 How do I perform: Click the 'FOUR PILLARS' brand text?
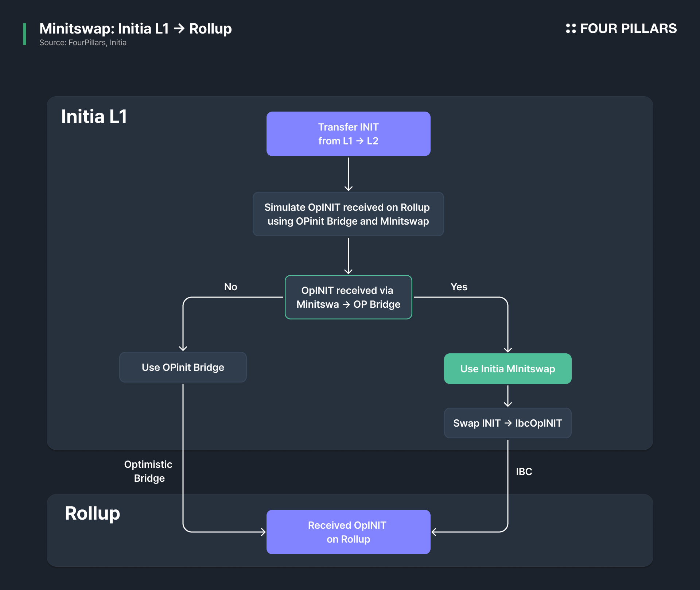tap(628, 28)
